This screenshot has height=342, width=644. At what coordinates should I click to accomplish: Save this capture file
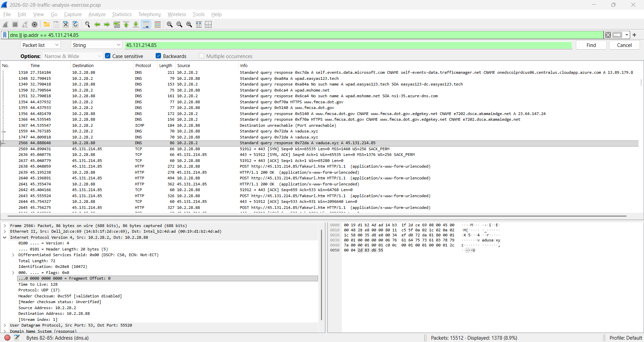point(56,24)
